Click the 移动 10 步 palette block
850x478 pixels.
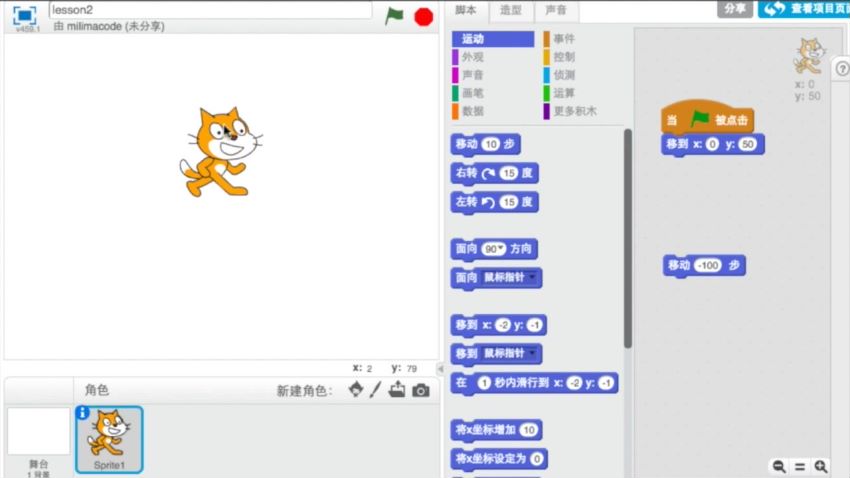coord(485,144)
